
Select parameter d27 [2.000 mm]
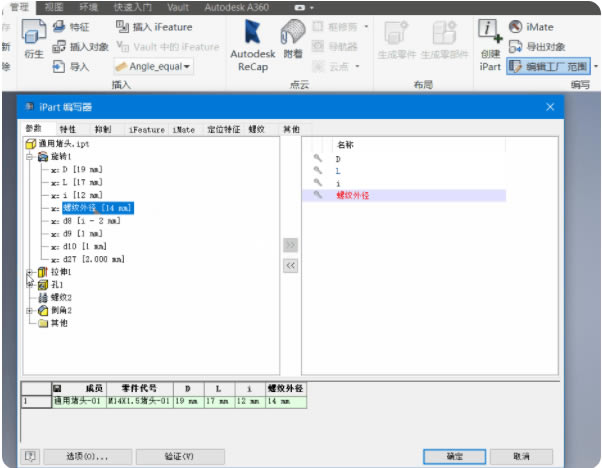point(94,259)
